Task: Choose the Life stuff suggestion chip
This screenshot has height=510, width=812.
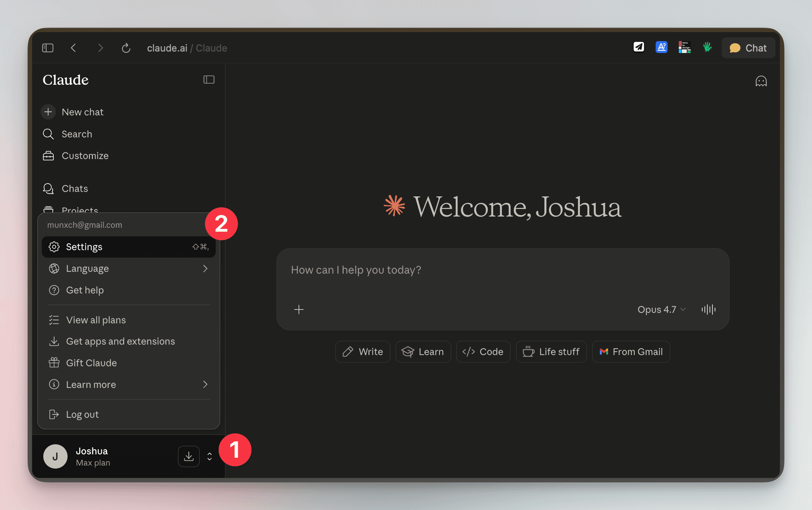Action: click(551, 352)
